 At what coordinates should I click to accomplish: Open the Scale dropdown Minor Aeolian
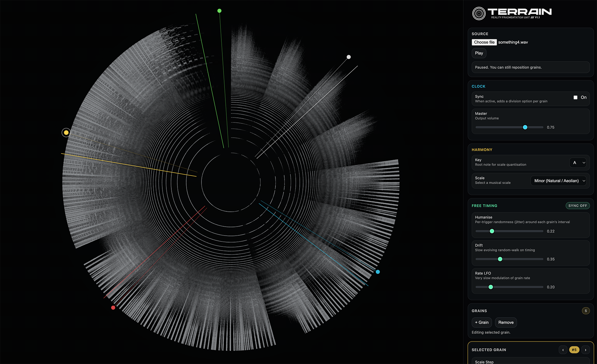(x=558, y=181)
